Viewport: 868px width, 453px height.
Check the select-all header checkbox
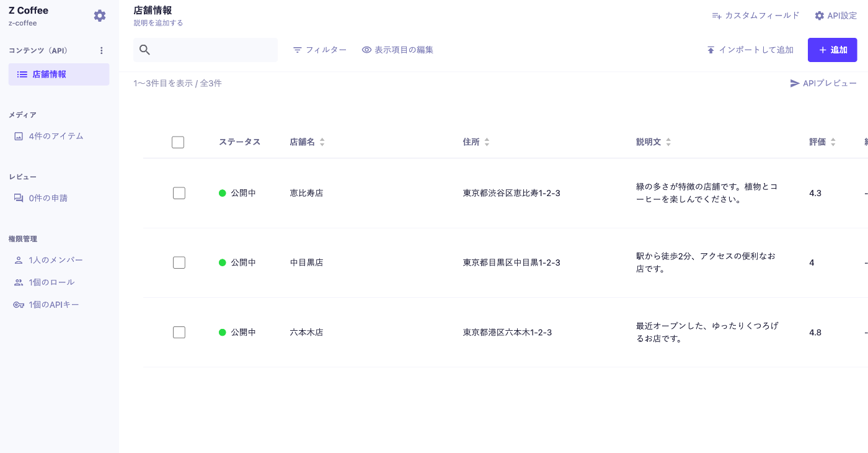[x=178, y=141]
